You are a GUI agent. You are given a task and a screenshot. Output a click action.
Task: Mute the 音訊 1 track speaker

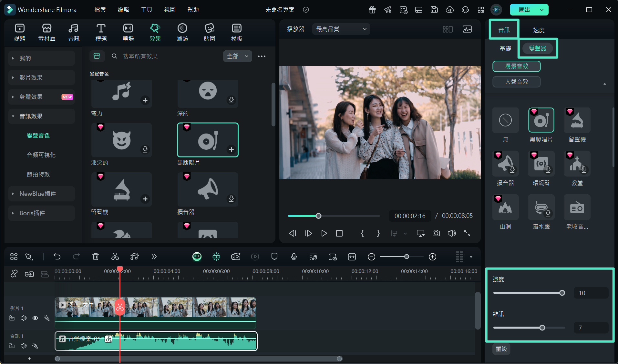24,346
